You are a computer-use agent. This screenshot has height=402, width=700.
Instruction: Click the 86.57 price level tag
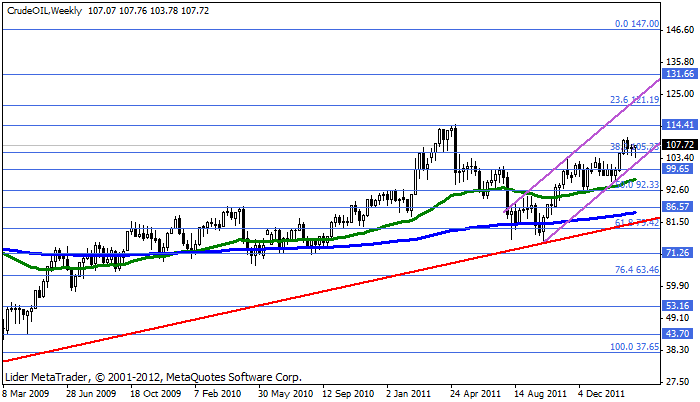(x=680, y=206)
